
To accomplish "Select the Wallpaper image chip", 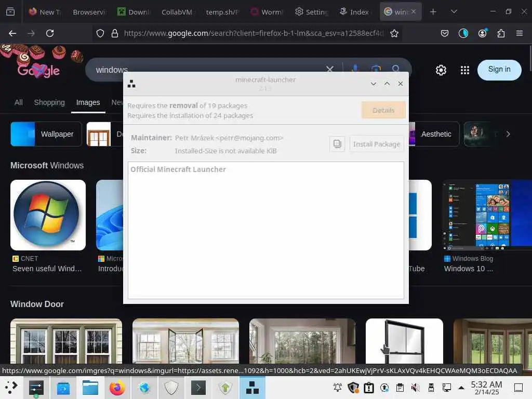I will pos(46,134).
